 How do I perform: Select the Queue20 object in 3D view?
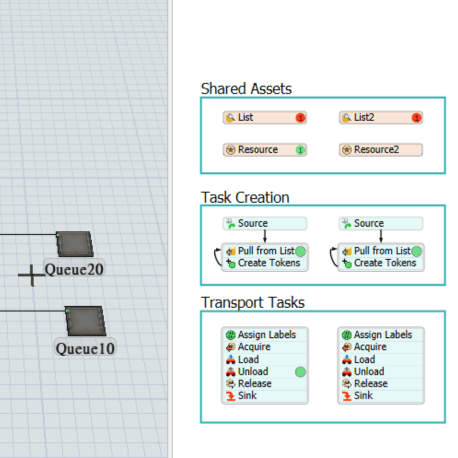(x=75, y=244)
